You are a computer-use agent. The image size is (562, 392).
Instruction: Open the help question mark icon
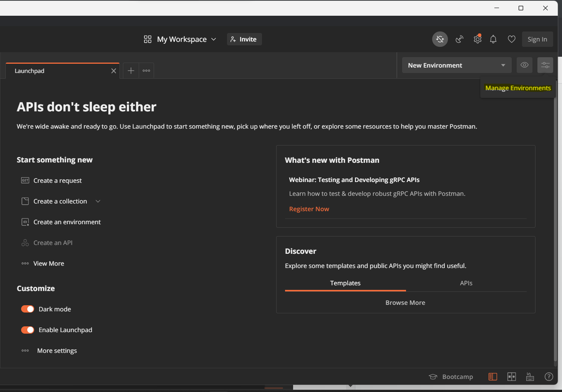pos(549,377)
